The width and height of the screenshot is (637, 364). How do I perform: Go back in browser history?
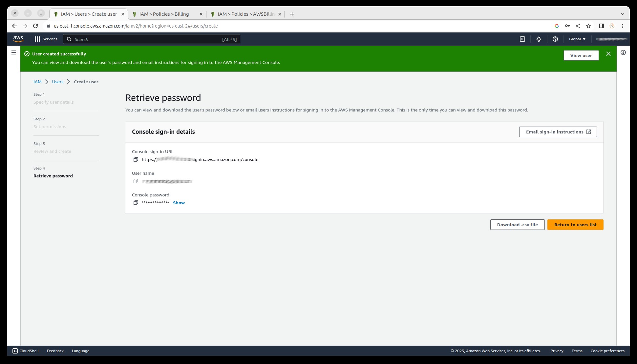pyautogui.click(x=14, y=26)
